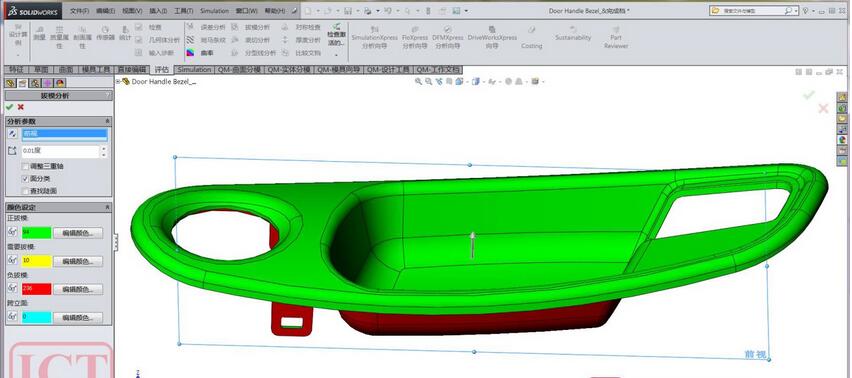Click the zoom to fit icon in viewport toolbar
The image size is (852, 378).
tap(418, 81)
